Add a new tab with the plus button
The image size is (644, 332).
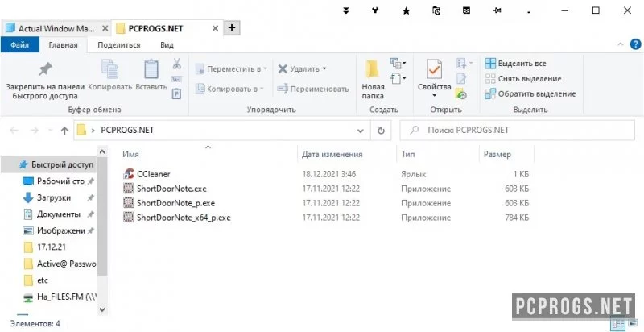232,28
